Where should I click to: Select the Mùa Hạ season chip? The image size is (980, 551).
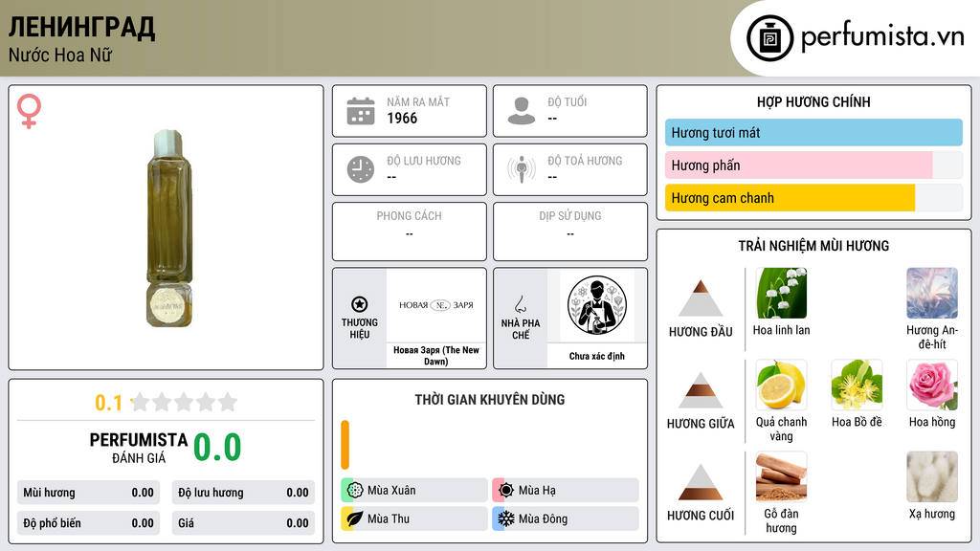pyautogui.click(x=566, y=491)
